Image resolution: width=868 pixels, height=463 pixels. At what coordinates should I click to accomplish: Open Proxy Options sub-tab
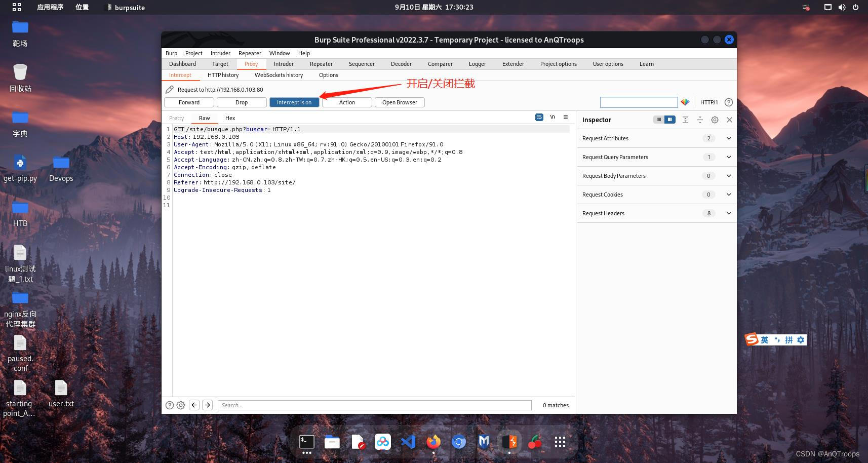point(328,75)
